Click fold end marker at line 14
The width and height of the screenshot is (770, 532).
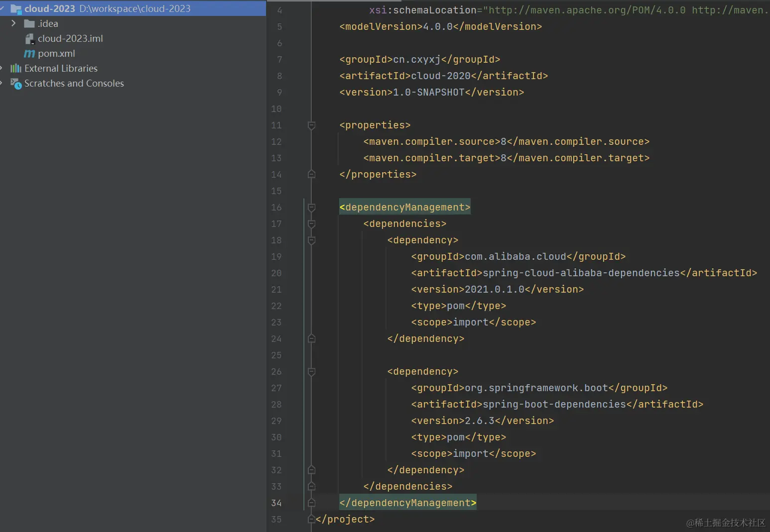311,174
